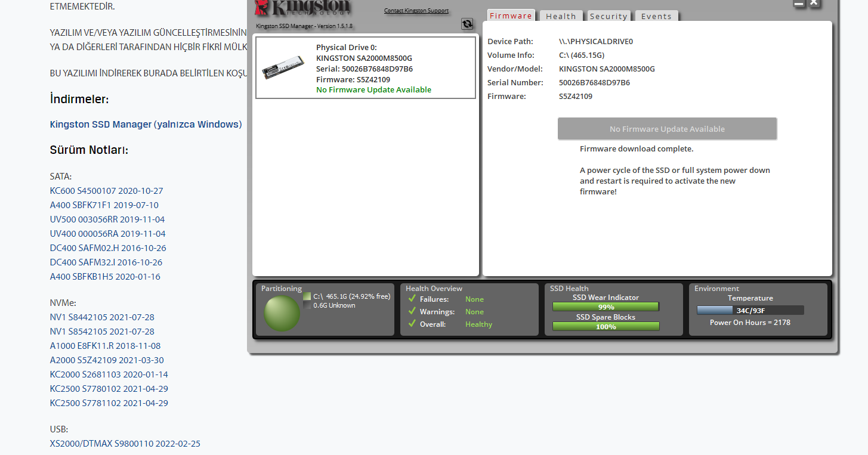Image resolution: width=868 pixels, height=455 pixels.
Task: Click the "Healthy" overall status value
Action: pos(479,324)
